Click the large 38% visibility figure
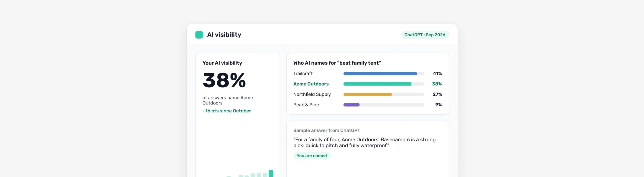 (x=224, y=80)
